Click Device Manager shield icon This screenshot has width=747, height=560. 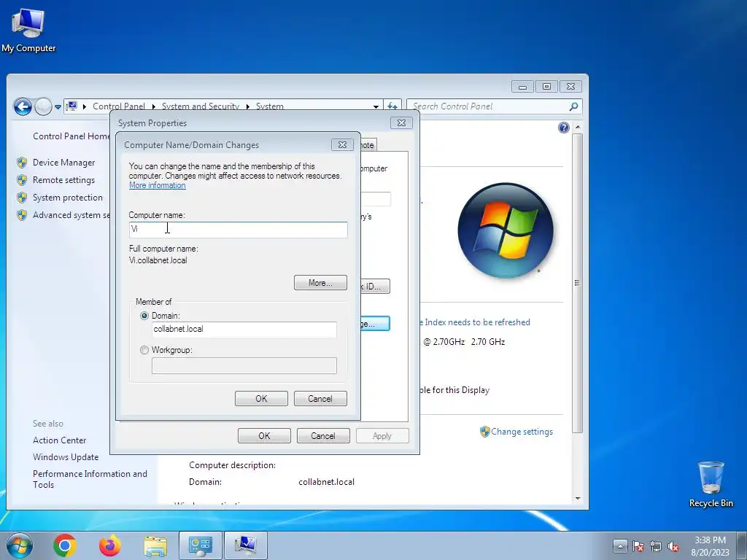(22, 163)
